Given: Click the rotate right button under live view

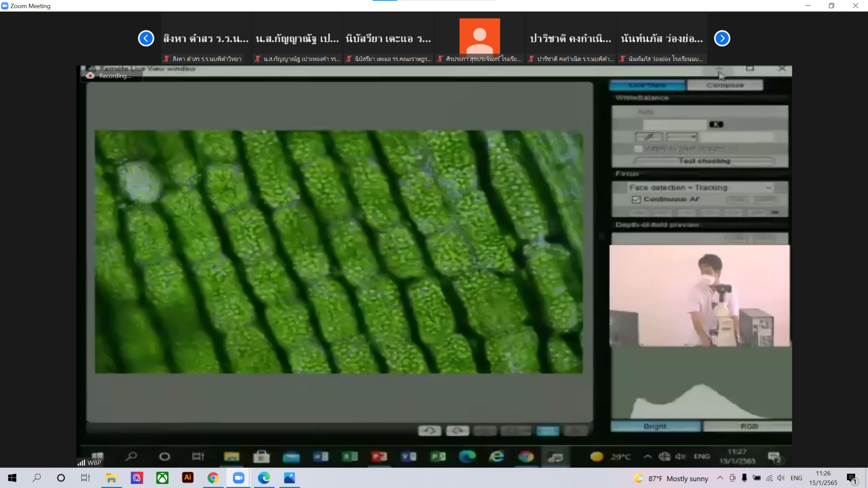Looking at the screenshot, I should [x=458, y=431].
